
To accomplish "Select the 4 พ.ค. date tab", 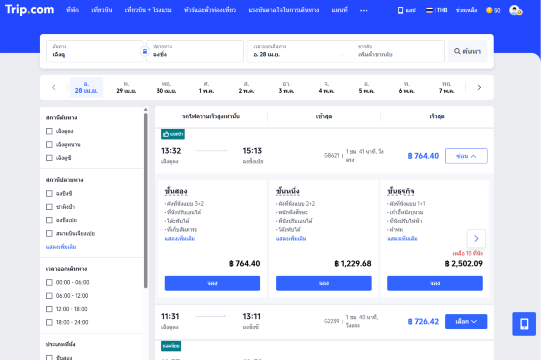I will click(x=326, y=87).
